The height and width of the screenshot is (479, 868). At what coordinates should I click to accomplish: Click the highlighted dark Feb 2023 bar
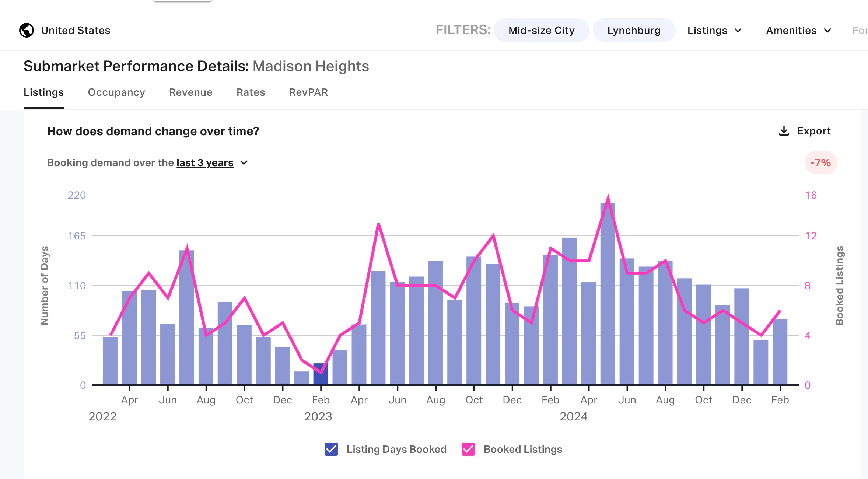pos(321,374)
